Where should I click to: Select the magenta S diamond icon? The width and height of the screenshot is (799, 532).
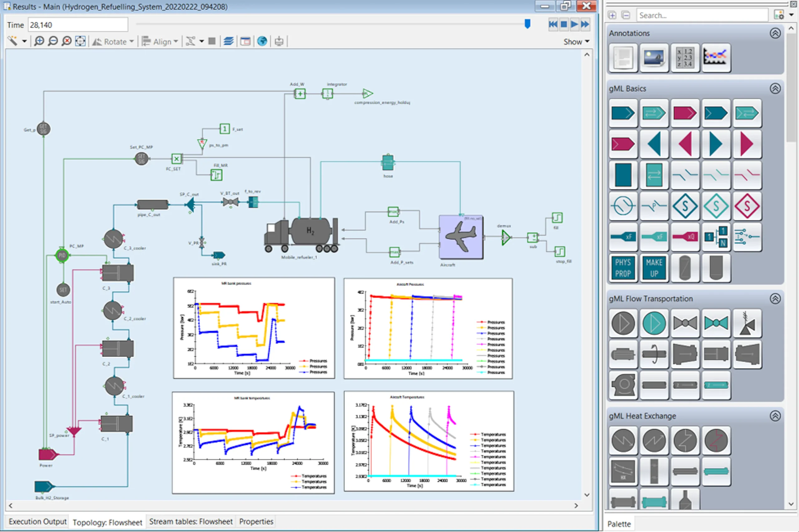747,206
